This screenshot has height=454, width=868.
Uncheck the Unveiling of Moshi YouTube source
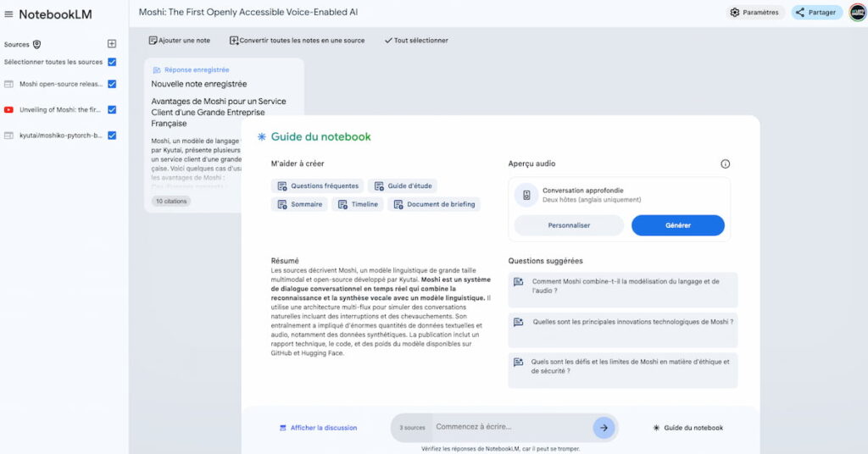[112, 109]
